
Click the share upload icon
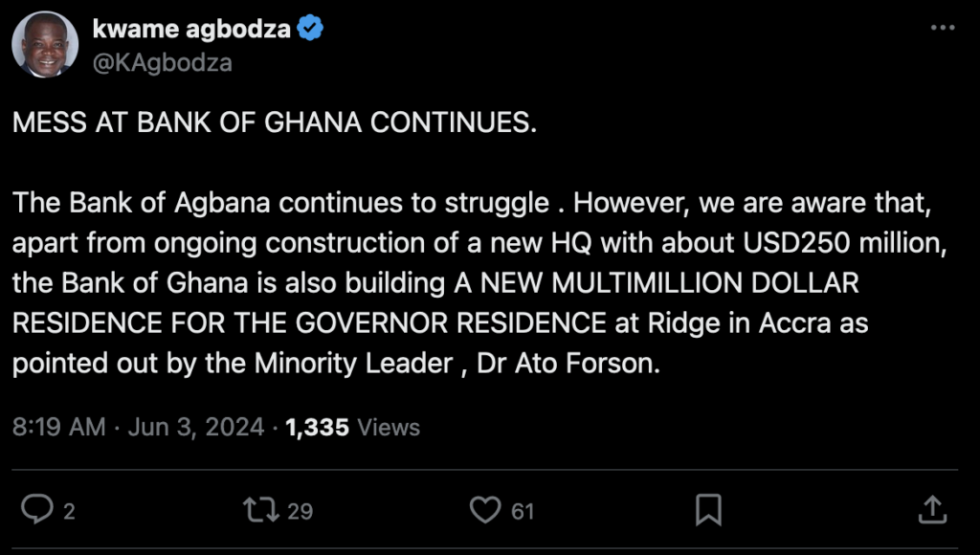click(932, 509)
